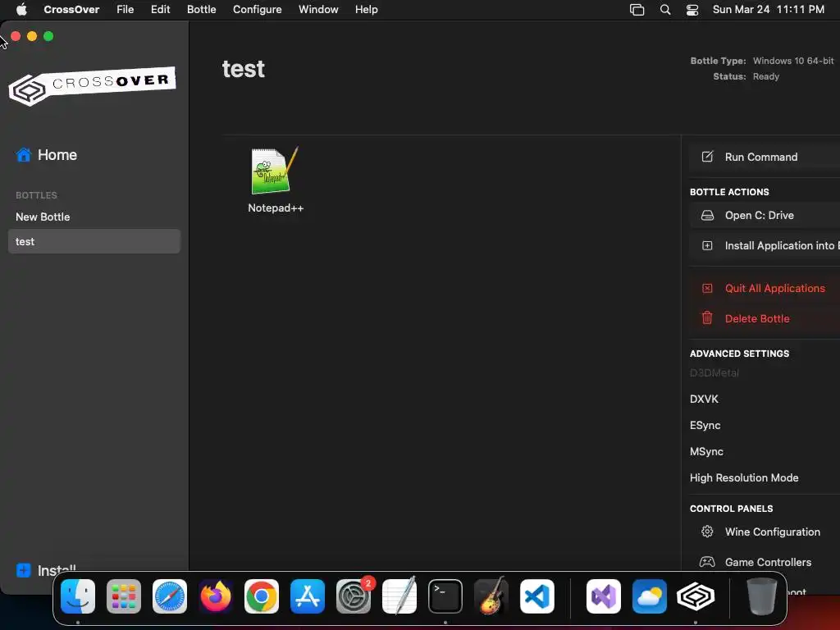Click CrossOver icon in the Dock
The image size is (840, 630).
pyautogui.click(x=696, y=596)
